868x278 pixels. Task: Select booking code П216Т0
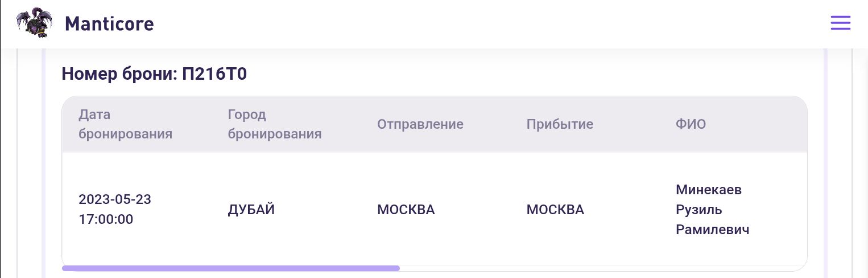(x=214, y=74)
